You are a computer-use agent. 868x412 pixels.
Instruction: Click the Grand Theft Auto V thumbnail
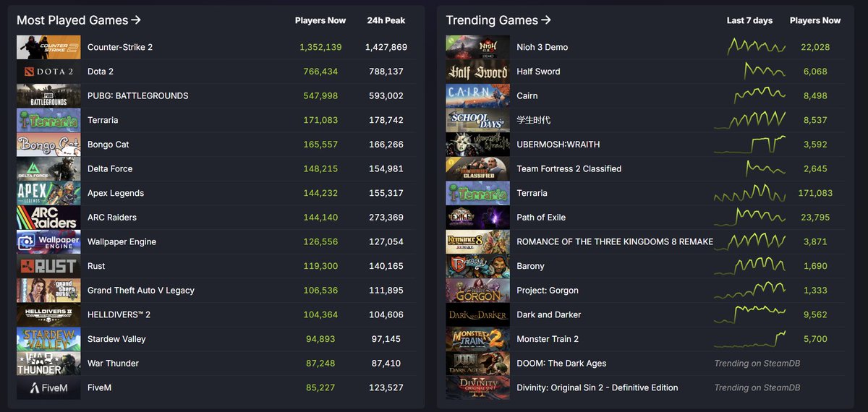coord(48,291)
